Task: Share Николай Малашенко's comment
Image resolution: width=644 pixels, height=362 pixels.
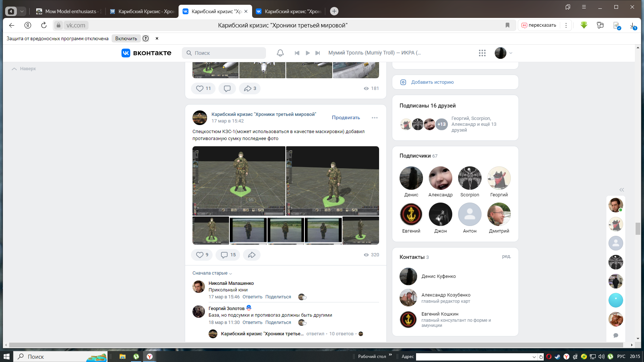Action: pos(278,297)
